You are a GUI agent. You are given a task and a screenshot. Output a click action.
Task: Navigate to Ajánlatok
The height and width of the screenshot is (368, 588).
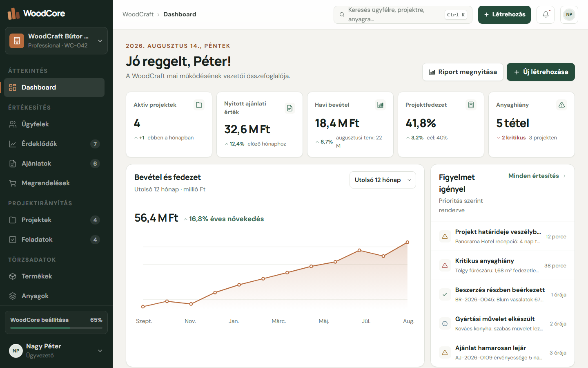[x=54, y=164]
